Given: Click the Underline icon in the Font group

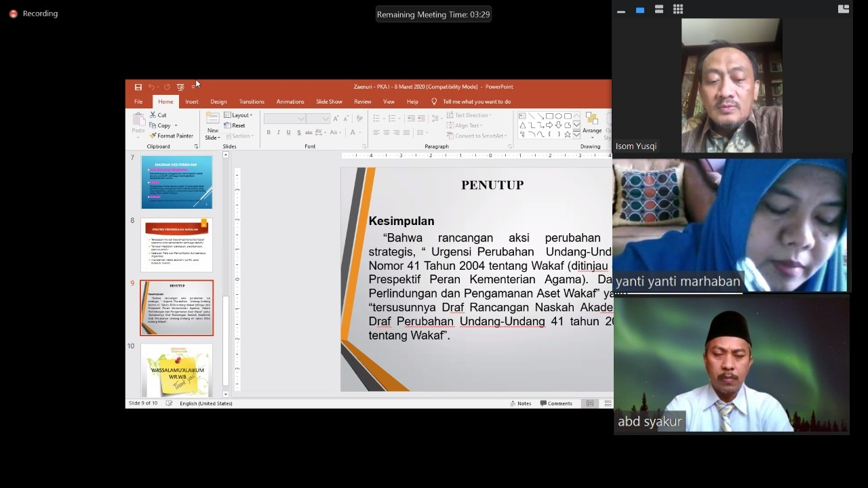Looking at the screenshot, I should pyautogui.click(x=288, y=132).
